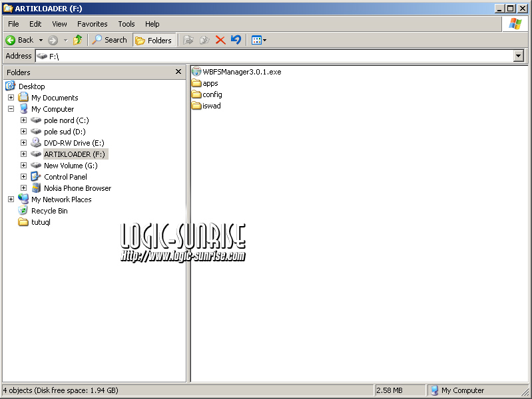Click the Move To toolbar icon
Screen dimensions: 532x399
coord(188,40)
